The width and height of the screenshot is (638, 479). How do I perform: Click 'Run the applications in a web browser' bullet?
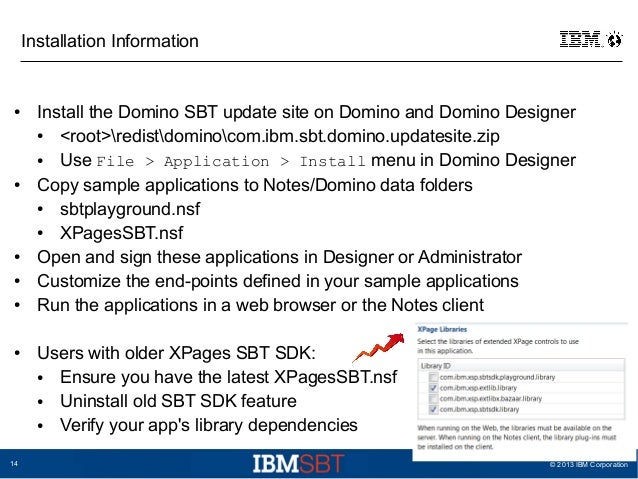(x=260, y=305)
